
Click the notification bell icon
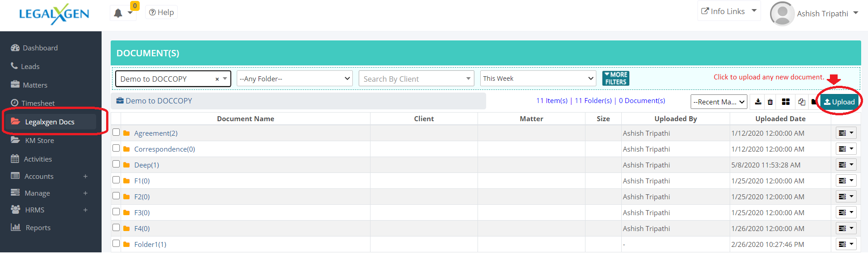pyautogui.click(x=118, y=13)
